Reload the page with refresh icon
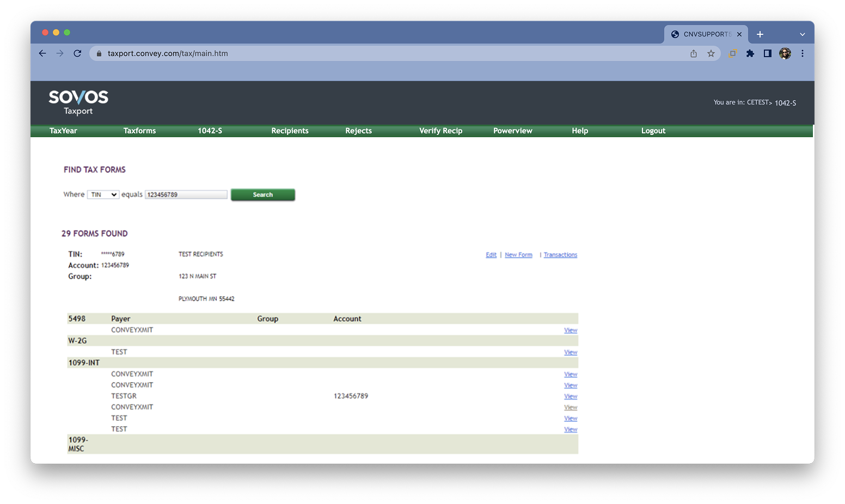 coord(77,53)
